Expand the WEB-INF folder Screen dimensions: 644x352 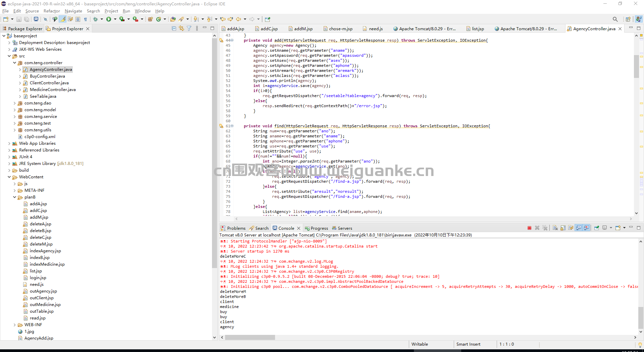[x=14, y=325]
